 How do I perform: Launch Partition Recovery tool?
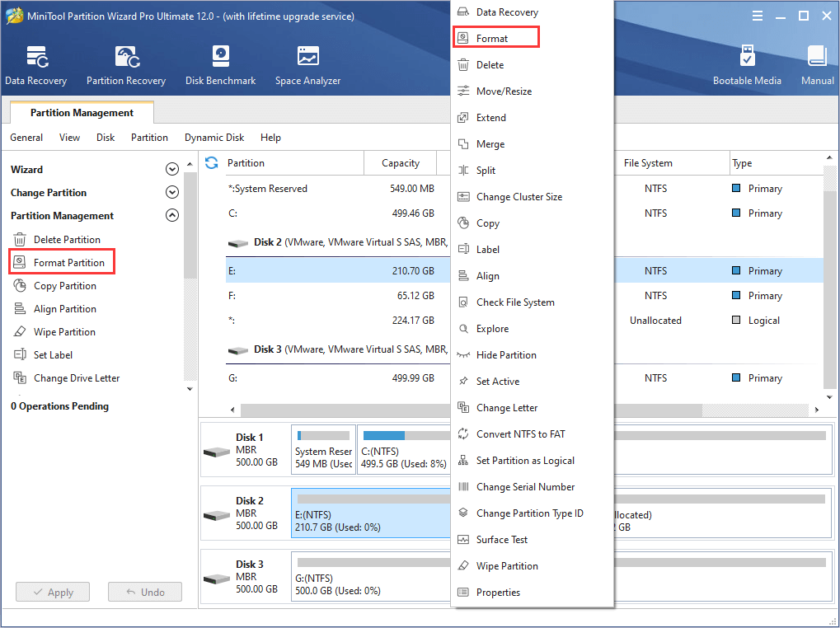point(126,65)
